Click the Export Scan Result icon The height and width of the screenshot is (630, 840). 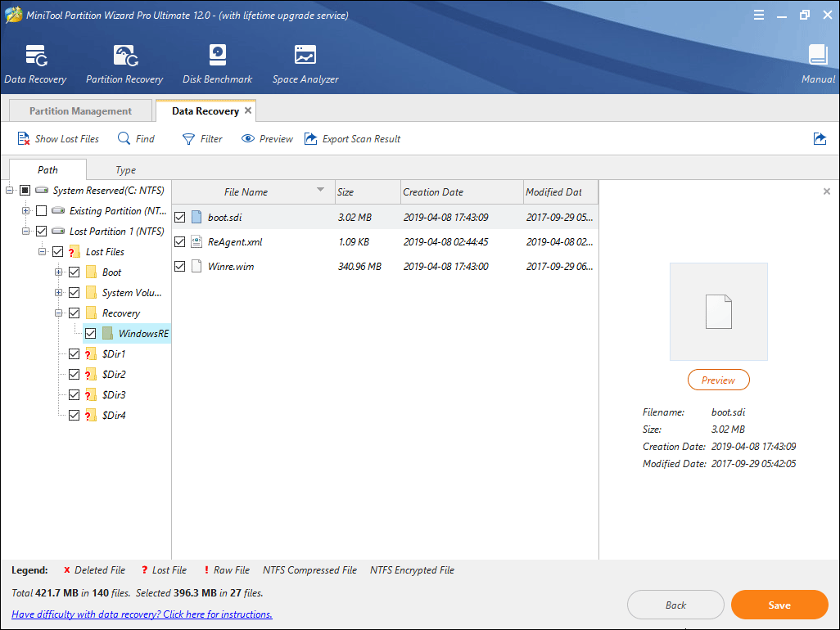[x=311, y=139]
